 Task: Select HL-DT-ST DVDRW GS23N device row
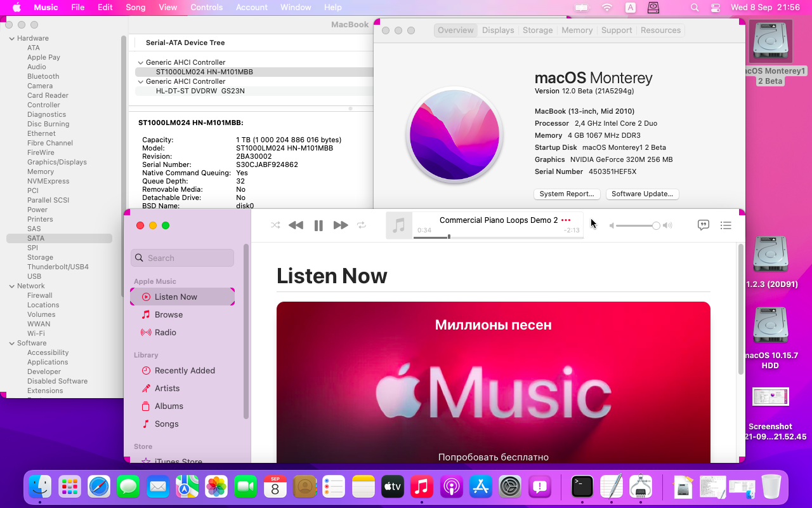click(254, 91)
